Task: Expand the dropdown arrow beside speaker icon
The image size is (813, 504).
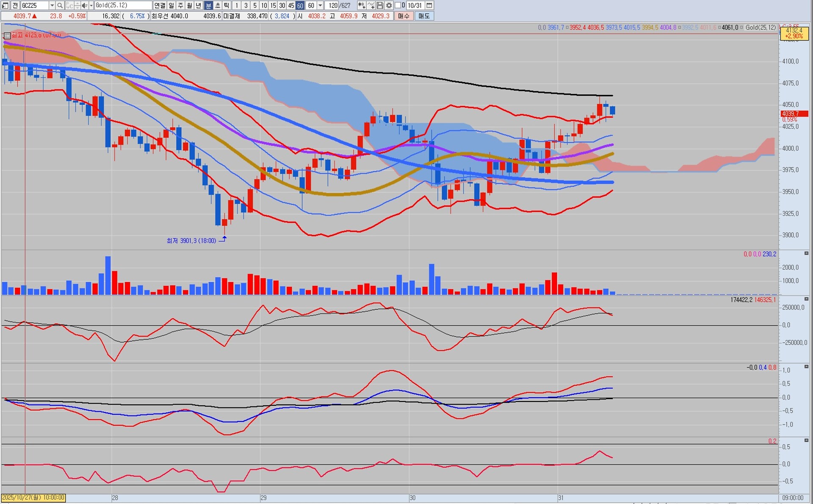Action: [x=91, y=6]
